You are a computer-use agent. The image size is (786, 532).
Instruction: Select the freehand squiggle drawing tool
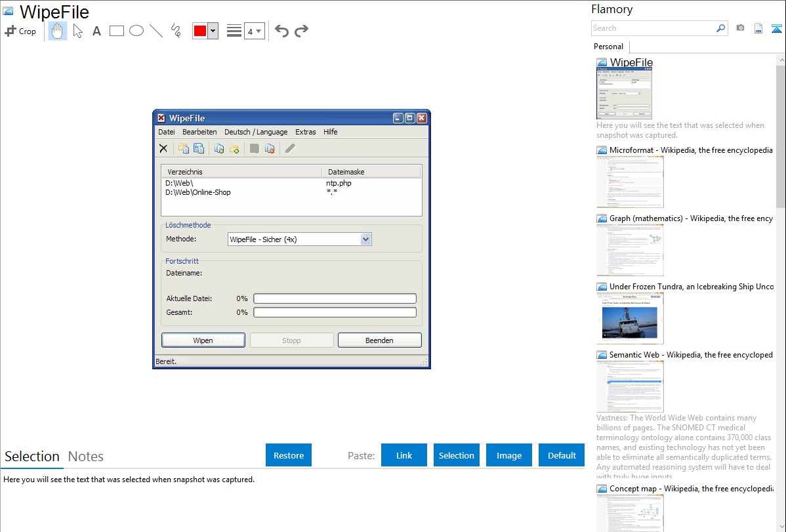tap(176, 31)
